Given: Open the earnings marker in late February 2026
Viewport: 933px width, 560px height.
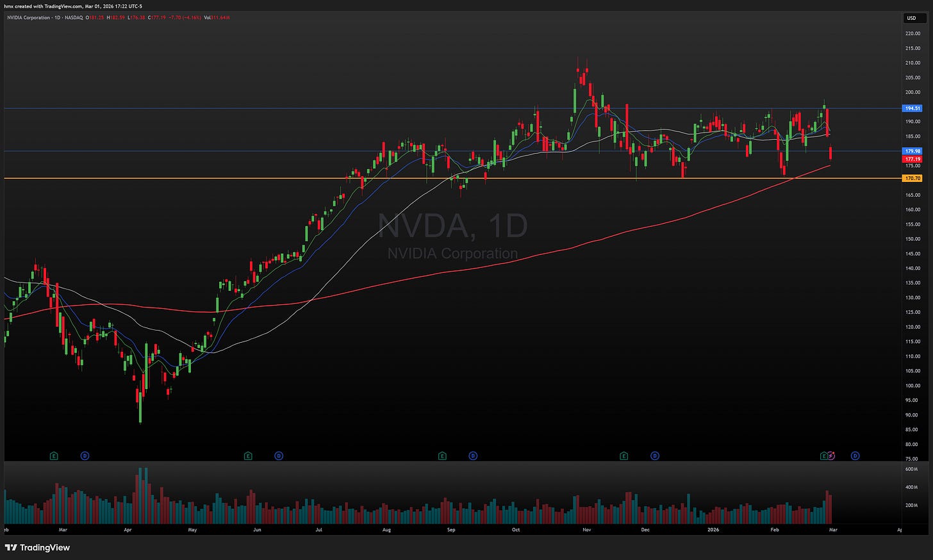Looking at the screenshot, I should click(x=824, y=456).
